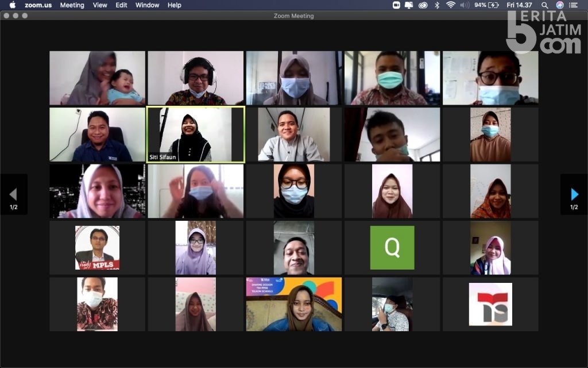Image resolution: width=588 pixels, height=368 pixels.
Task: Open the Window menu
Action: [x=147, y=5]
